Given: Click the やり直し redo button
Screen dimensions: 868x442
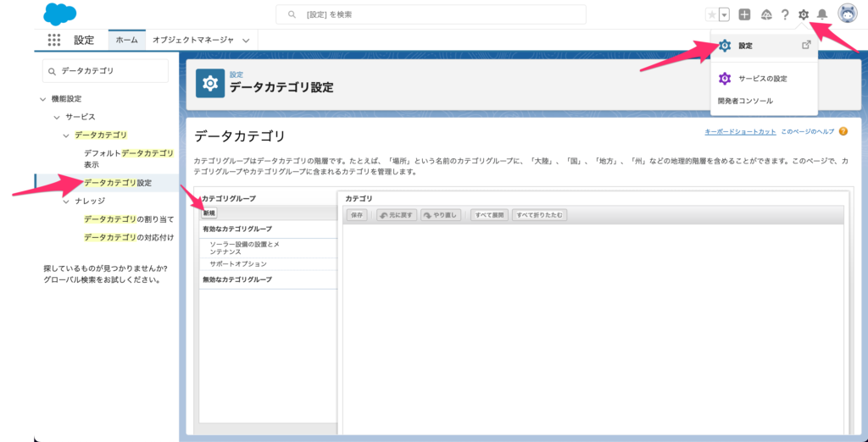Looking at the screenshot, I should pos(441,215).
